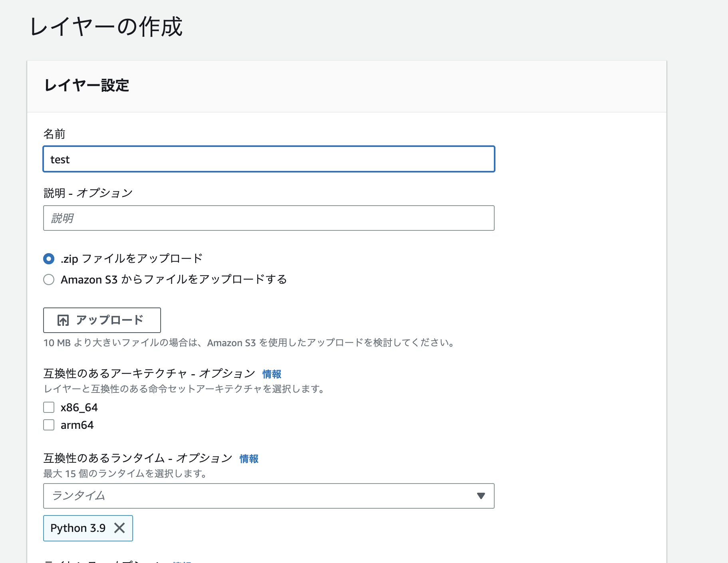Open the ランタイム dropdown list
728x563 pixels.
pos(269,496)
